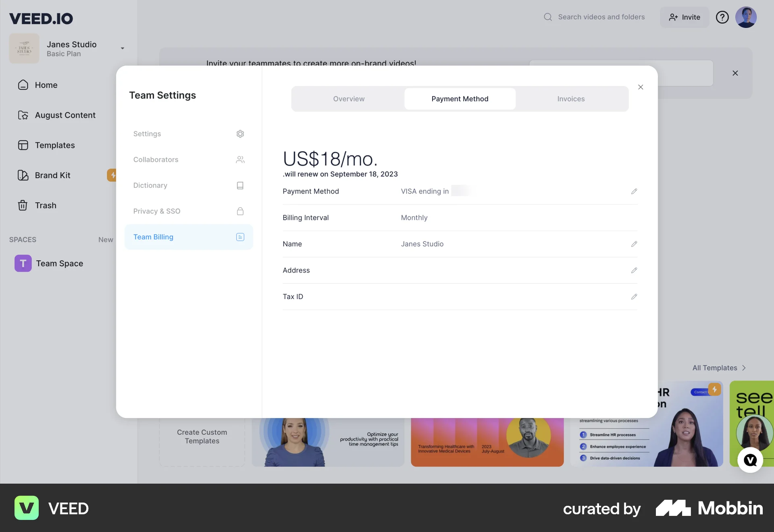Select Team Billing in the settings sidebar

[153, 237]
